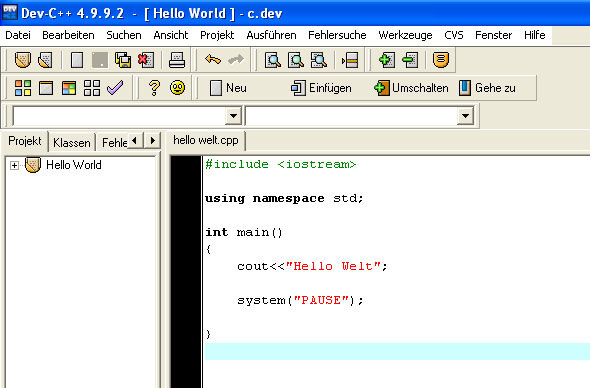The width and height of the screenshot is (590, 388).
Task: Click the green minus remove from project icon
Action: coord(410,60)
